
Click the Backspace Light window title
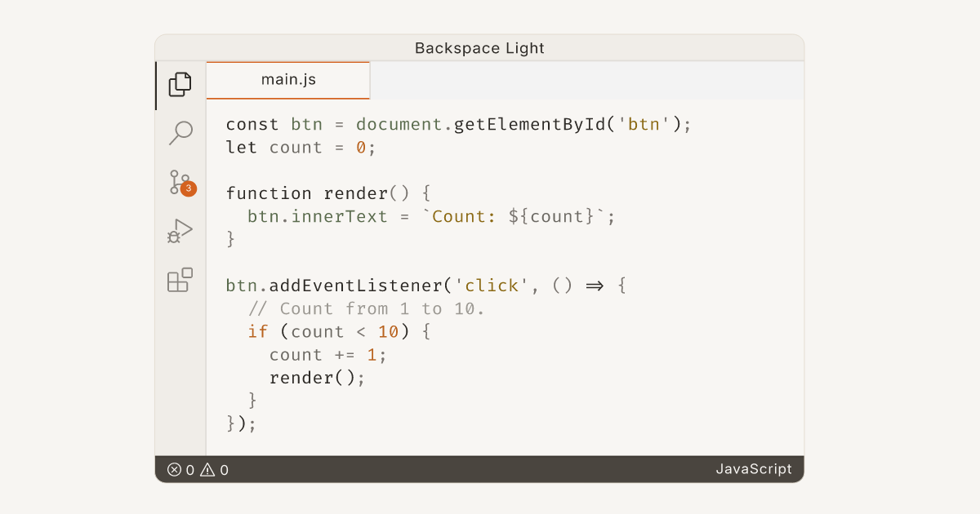pos(479,48)
